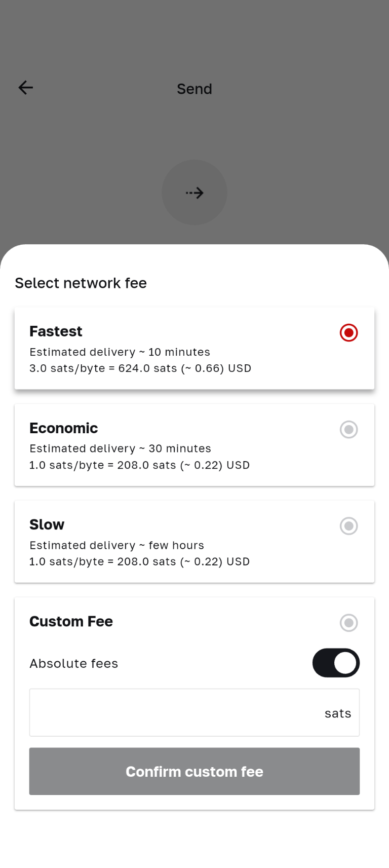Screen dimensions: 389x868
Task: Select the Custom Fee radio button
Action: coord(348,623)
